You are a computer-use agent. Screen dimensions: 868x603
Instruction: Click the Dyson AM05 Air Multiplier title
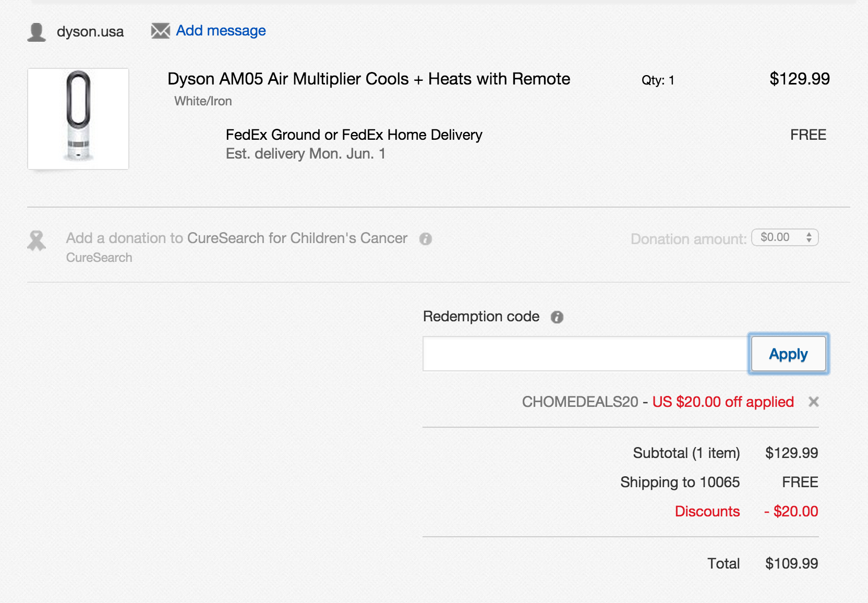(368, 79)
